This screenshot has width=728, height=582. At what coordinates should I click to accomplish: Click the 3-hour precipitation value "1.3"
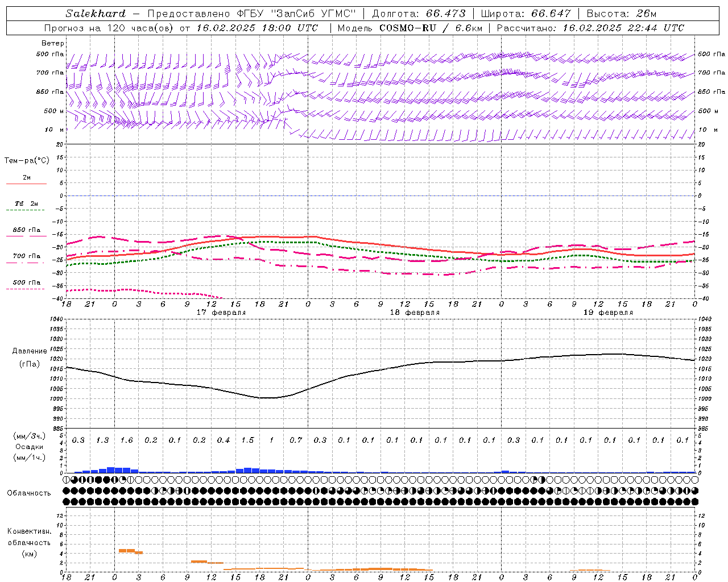(102, 440)
